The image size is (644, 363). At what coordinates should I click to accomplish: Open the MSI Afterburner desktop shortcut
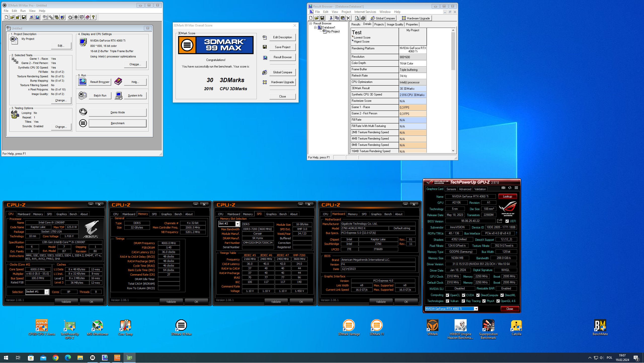point(98,327)
